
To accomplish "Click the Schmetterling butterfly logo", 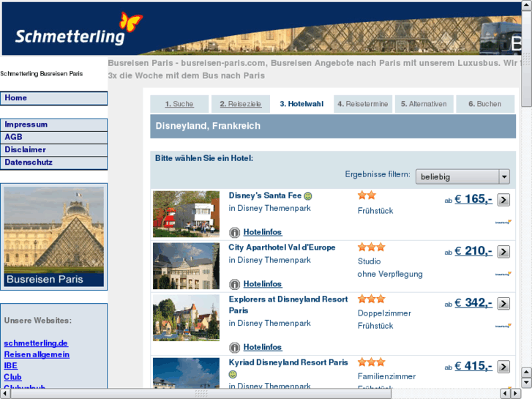I will (x=131, y=21).
